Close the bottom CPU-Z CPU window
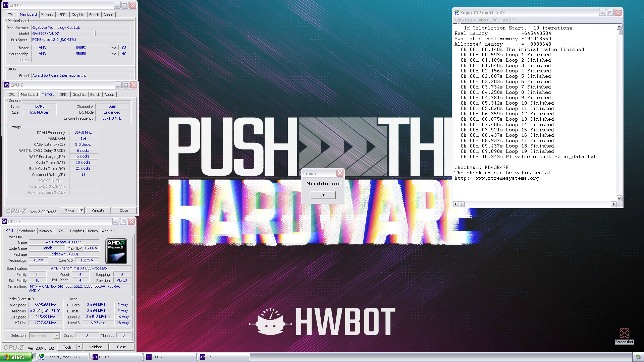Viewport: 644px width, 362px height. 131,222
